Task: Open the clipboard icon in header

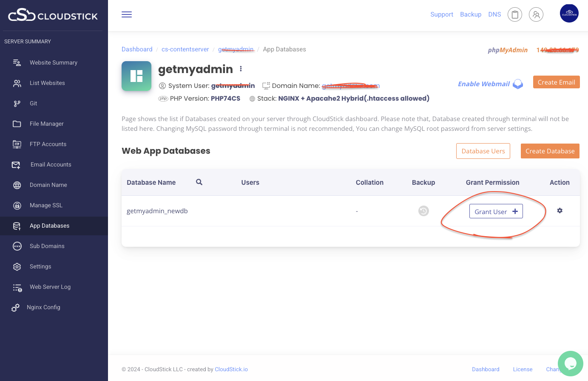Action: [514, 15]
